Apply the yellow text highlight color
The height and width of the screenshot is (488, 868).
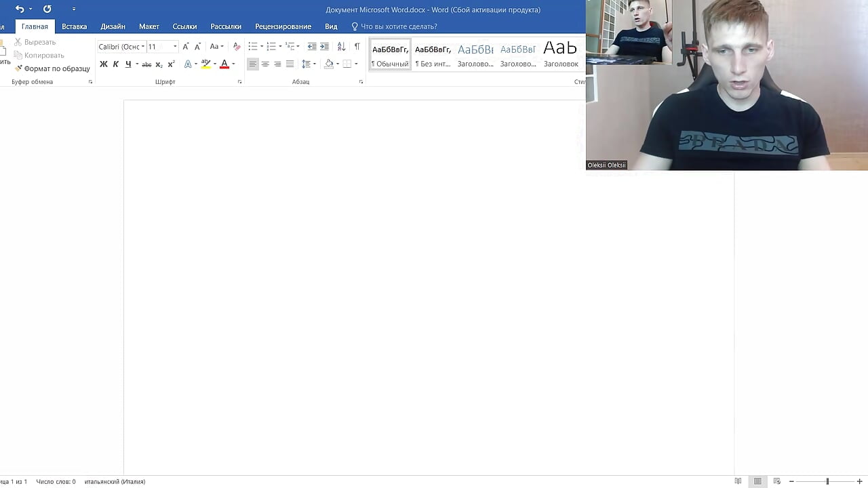coord(206,64)
